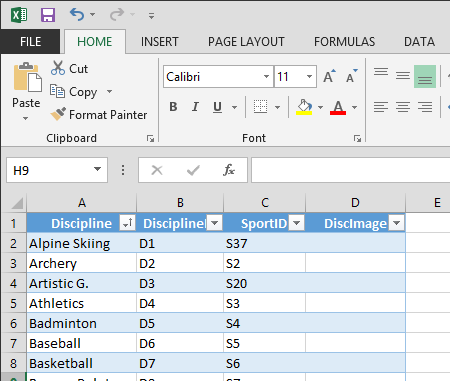The height and width of the screenshot is (381, 450).
Task: Select the cell containing Badminton
Action: click(82, 323)
